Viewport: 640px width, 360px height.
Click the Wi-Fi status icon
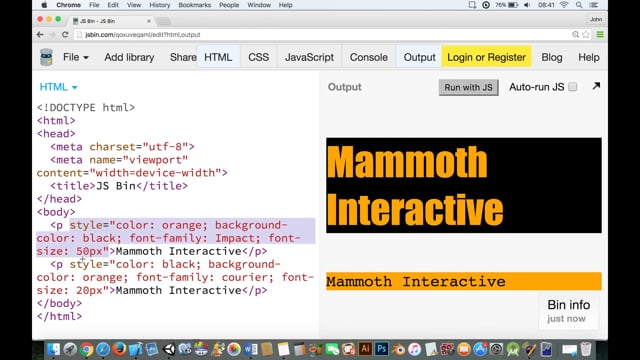point(564,5)
